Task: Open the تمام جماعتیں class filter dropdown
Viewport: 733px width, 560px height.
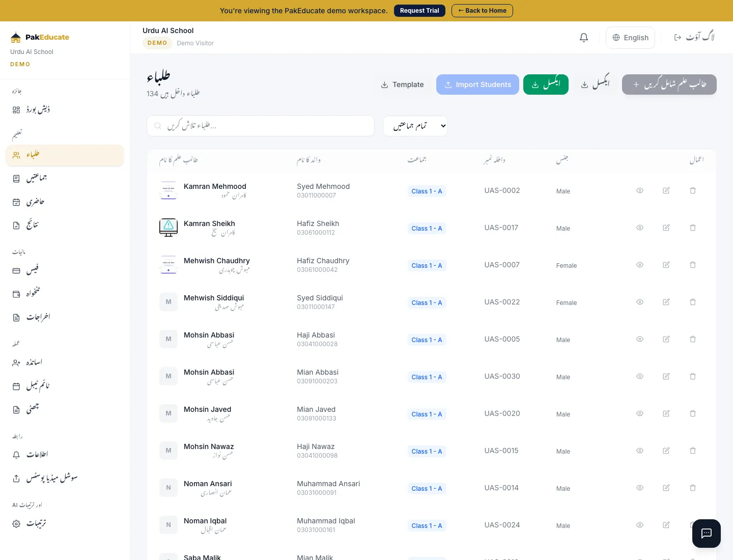Action: click(415, 126)
